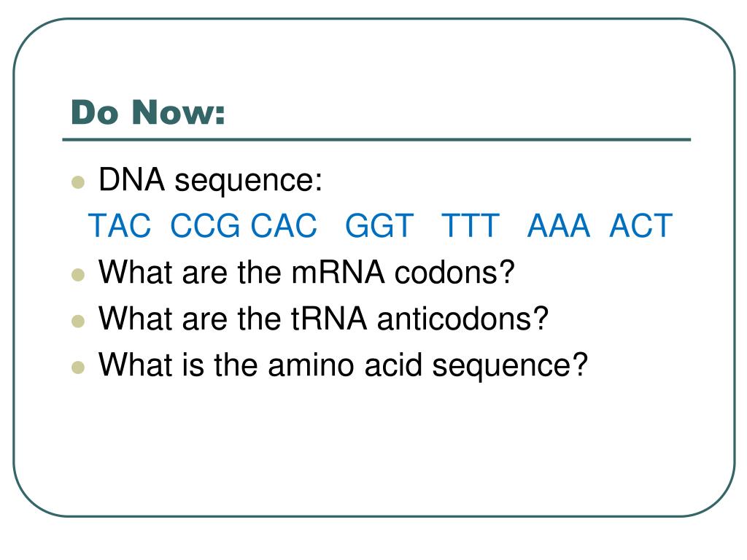
Task: Click the bullet beside 'DNA sequence:'
Action: coord(78,182)
